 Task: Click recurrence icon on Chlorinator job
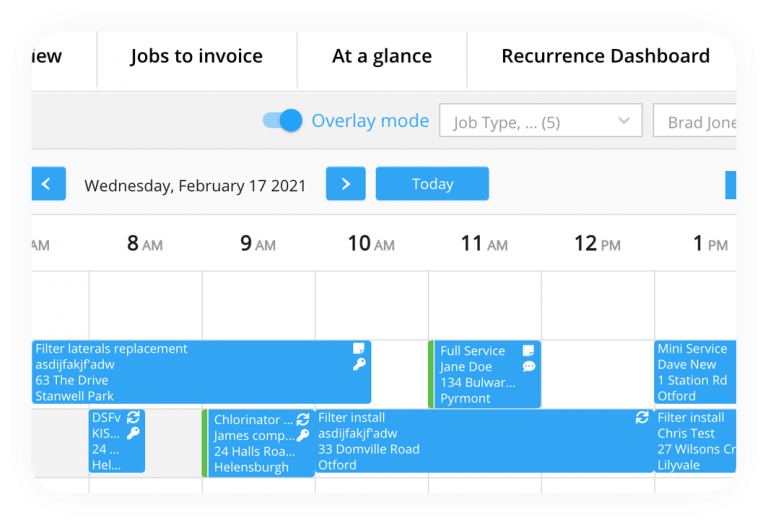coord(303,420)
